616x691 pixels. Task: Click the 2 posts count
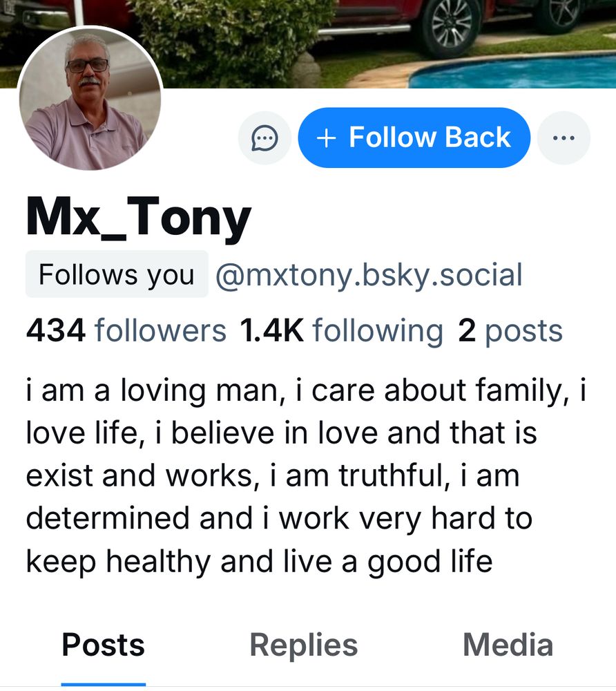510,330
